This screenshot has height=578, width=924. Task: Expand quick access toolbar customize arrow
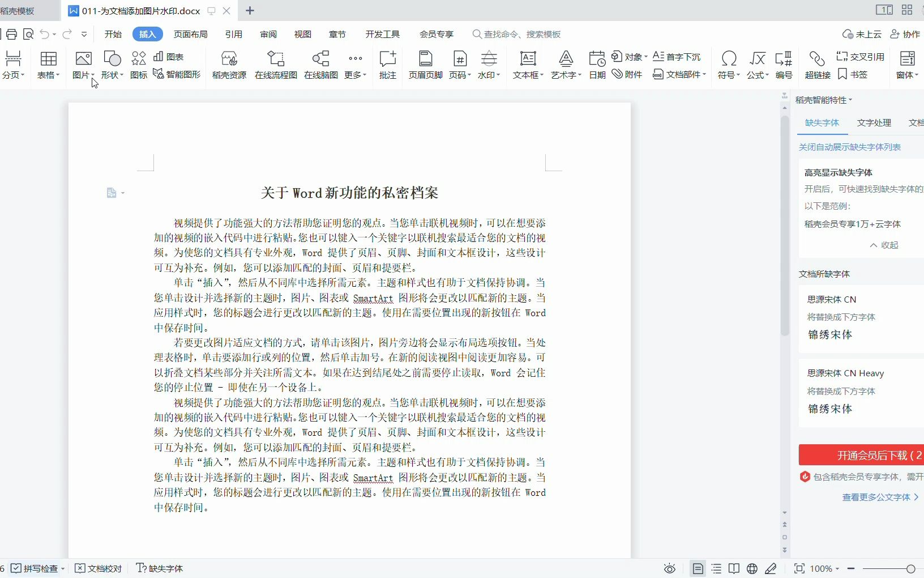[x=84, y=34]
